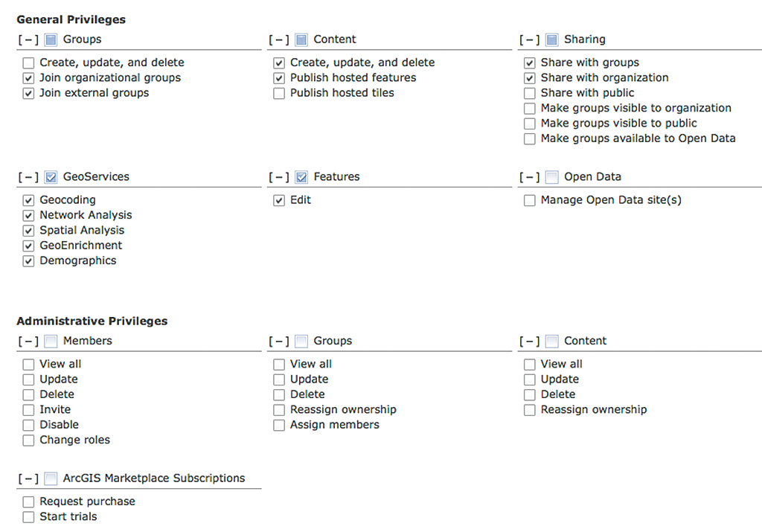Enable Manage Open Data site(s)

tap(530, 201)
